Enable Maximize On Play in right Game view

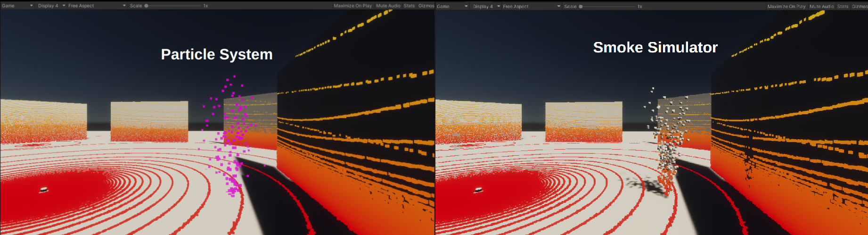(x=786, y=7)
